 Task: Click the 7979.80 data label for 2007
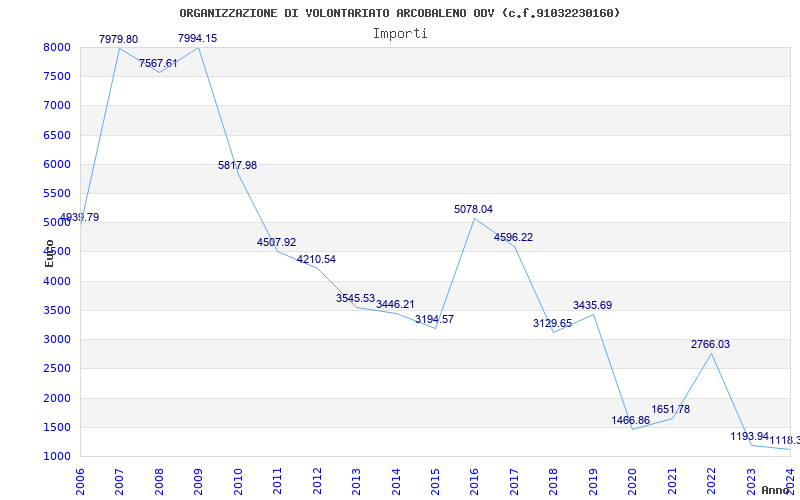click(x=118, y=39)
